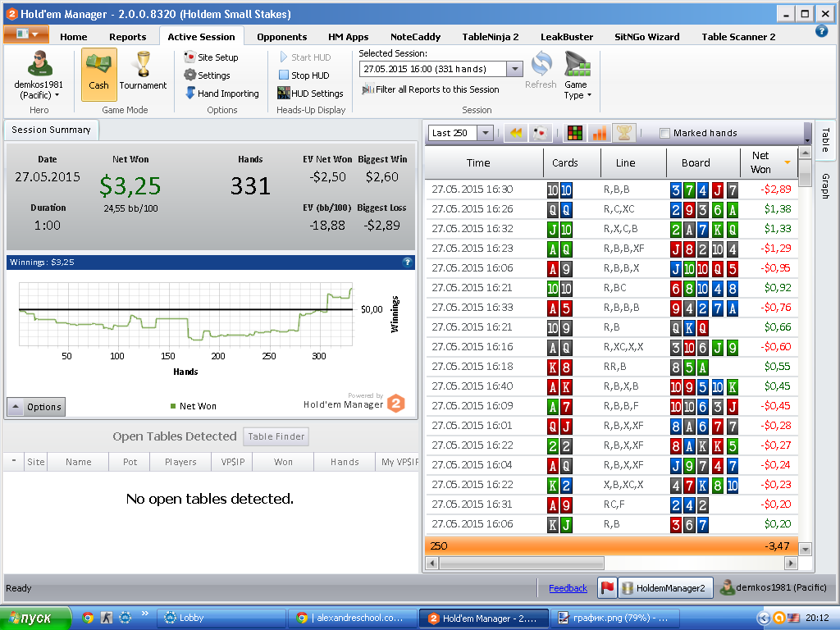Open Site Setup options
840x630 pixels.
pyautogui.click(x=211, y=57)
